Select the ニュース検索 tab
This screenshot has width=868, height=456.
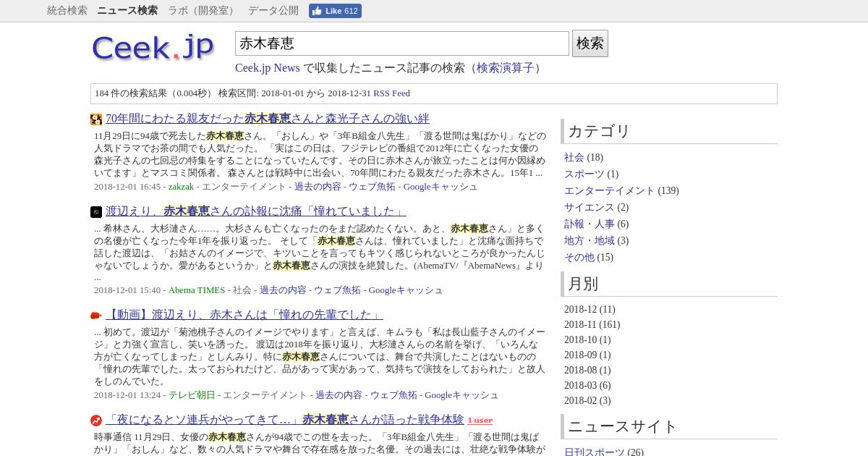[x=127, y=10]
